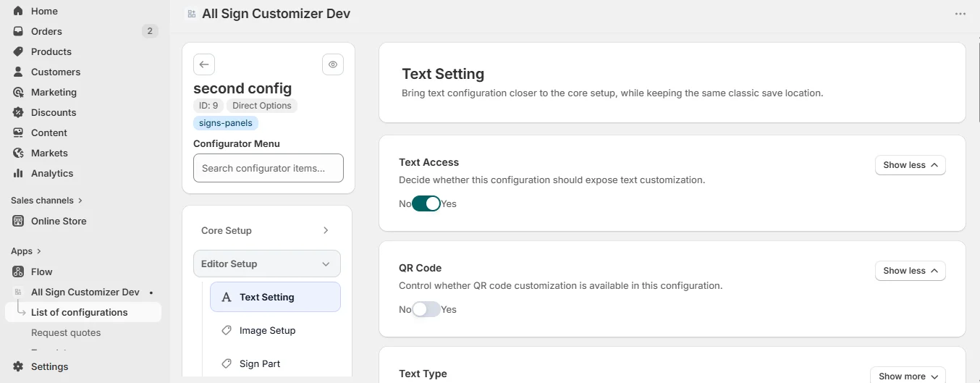Click the 'Text Type' section heading
Image resolution: width=980 pixels, height=383 pixels.
tap(423, 374)
